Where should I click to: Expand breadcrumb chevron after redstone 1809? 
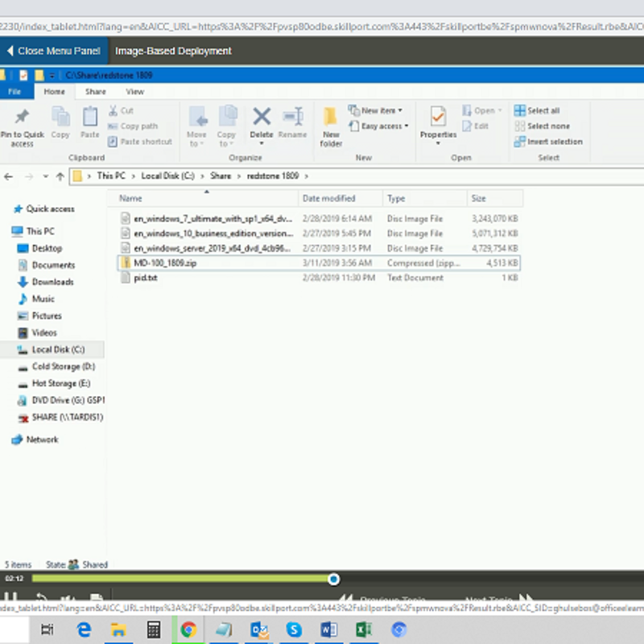307,176
